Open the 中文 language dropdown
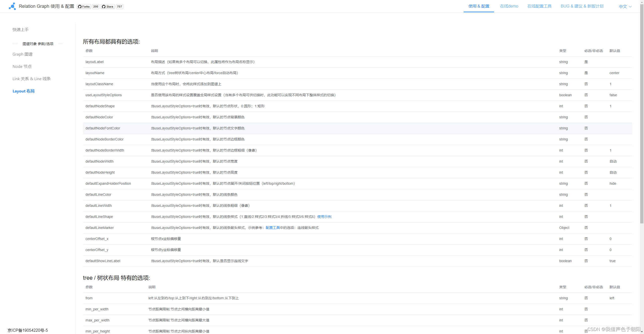Screen dimensions: 644x334 (625, 6)
